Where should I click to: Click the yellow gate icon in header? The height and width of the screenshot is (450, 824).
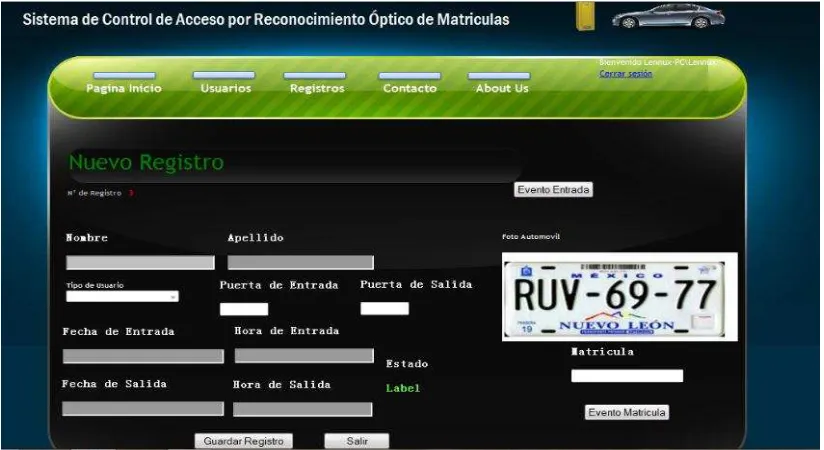[x=585, y=16]
